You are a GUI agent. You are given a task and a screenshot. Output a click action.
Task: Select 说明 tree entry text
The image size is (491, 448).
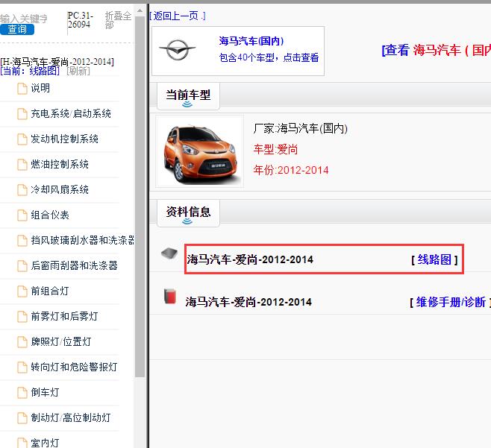(40, 88)
